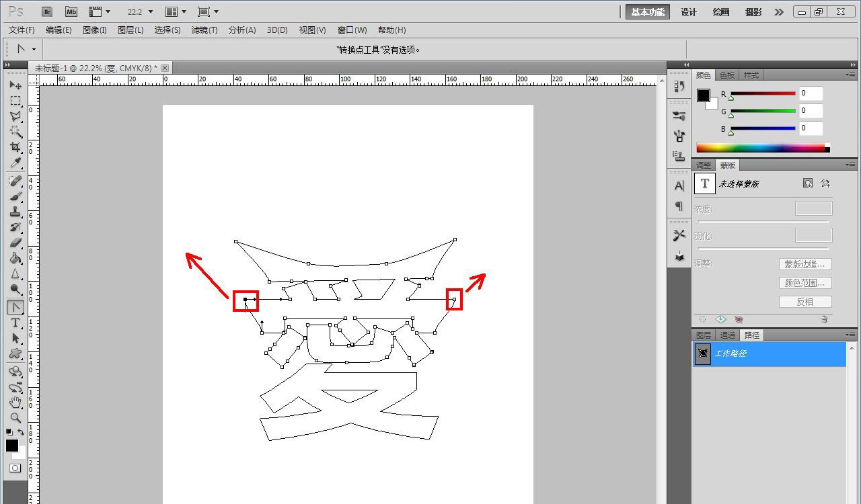Switch to the 通道 tab
Screen dimensions: 861x504
coord(728,335)
